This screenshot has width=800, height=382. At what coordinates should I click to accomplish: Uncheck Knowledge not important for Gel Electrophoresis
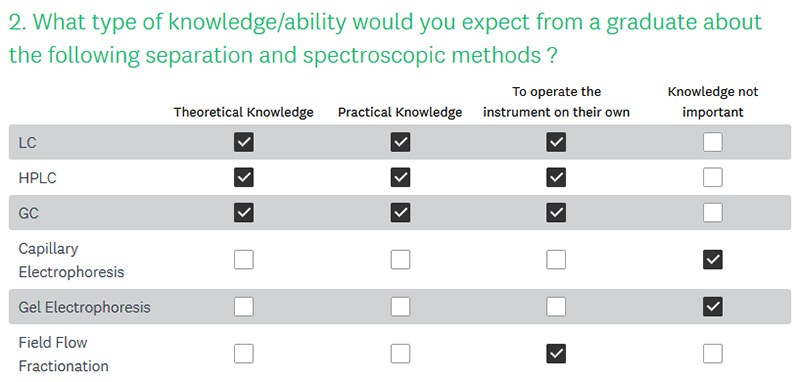(x=713, y=307)
